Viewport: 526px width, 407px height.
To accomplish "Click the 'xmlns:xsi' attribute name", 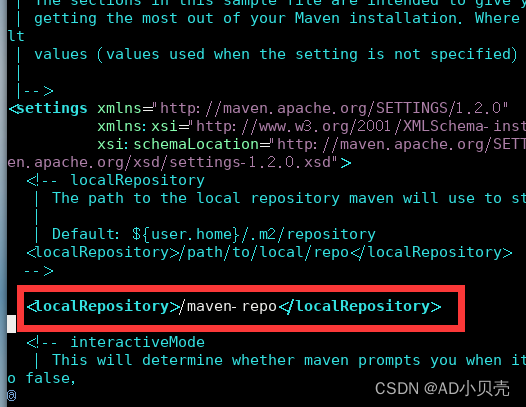I will (x=138, y=126).
